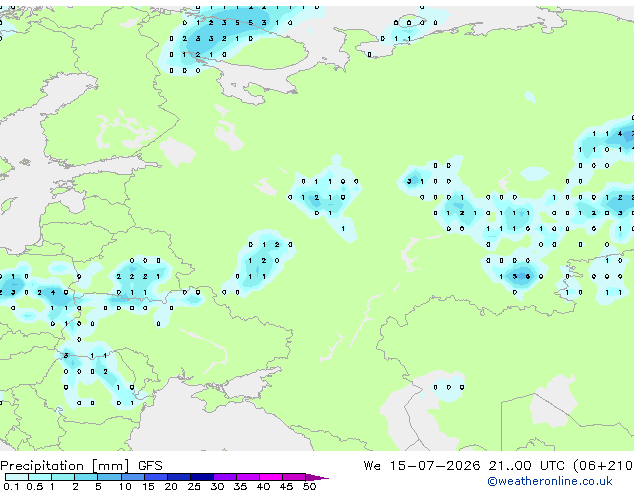
Task: Select the 40–45 mm magenta swatch
Action: (x=271, y=477)
